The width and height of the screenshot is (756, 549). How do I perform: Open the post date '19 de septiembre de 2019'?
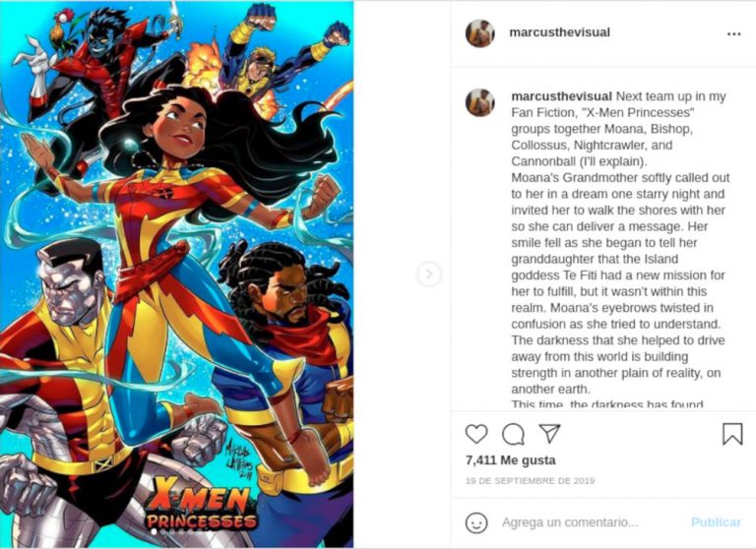tap(530, 480)
